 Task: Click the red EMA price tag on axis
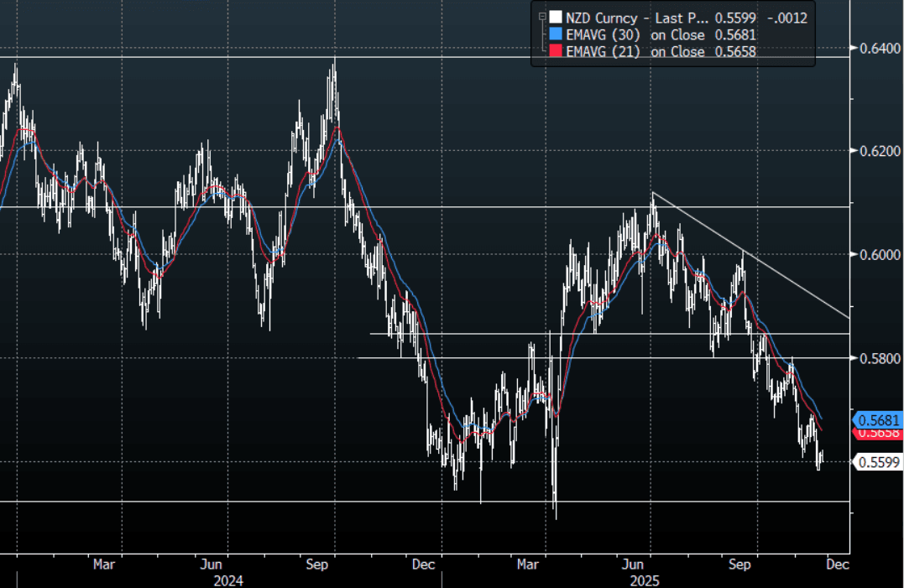click(x=878, y=433)
